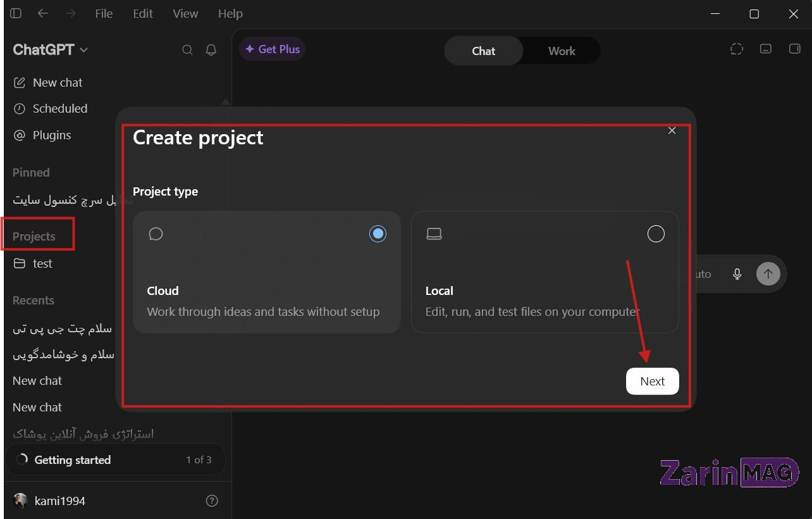Viewport: 812px width, 519px height.
Task: Click the dashed circle temporary chat icon
Action: point(737,49)
